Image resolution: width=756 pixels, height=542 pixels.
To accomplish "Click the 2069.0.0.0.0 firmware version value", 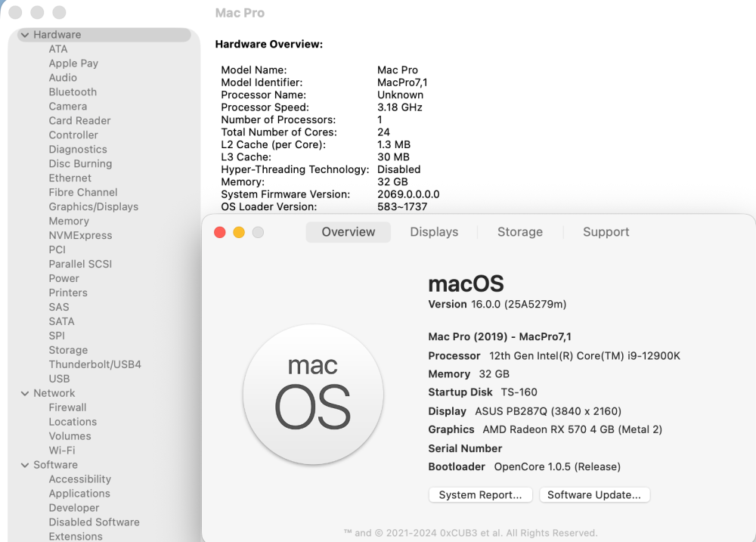I will [x=408, y=194].
